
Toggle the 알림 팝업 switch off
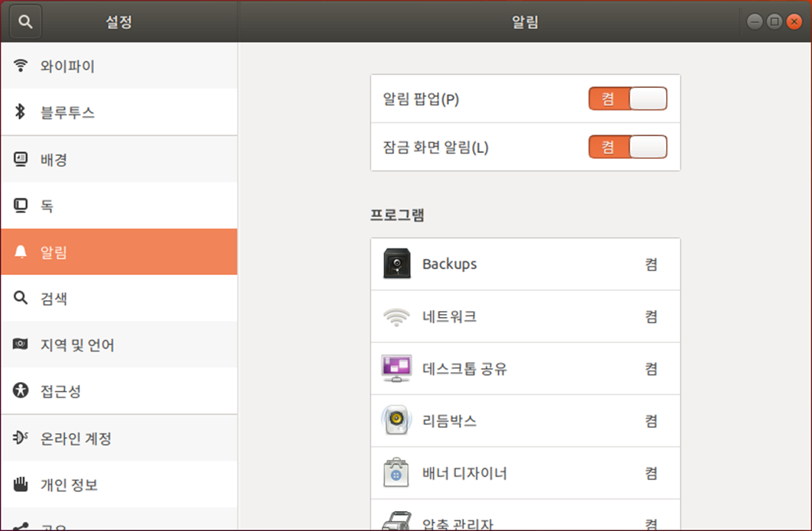627,99
